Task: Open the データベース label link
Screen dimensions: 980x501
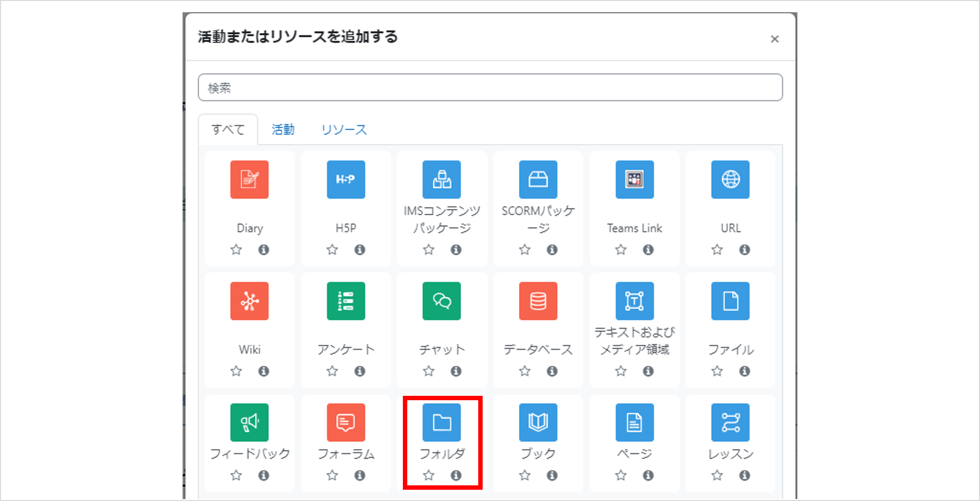Action: pyautogui.click(x=538, y=349)
